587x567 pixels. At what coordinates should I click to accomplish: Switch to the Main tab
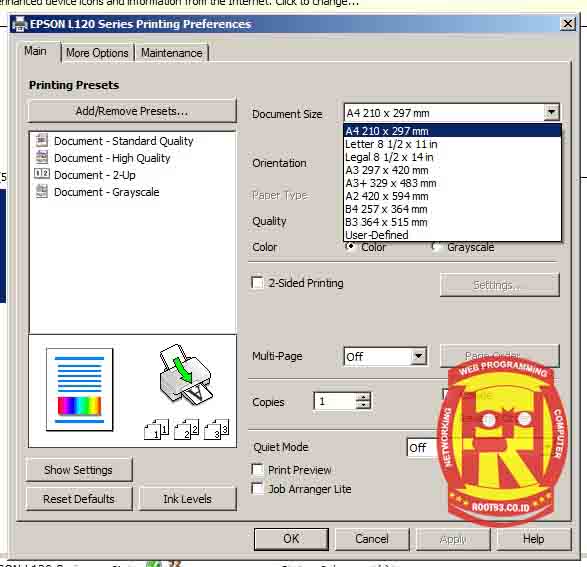(x=36, y=51)
